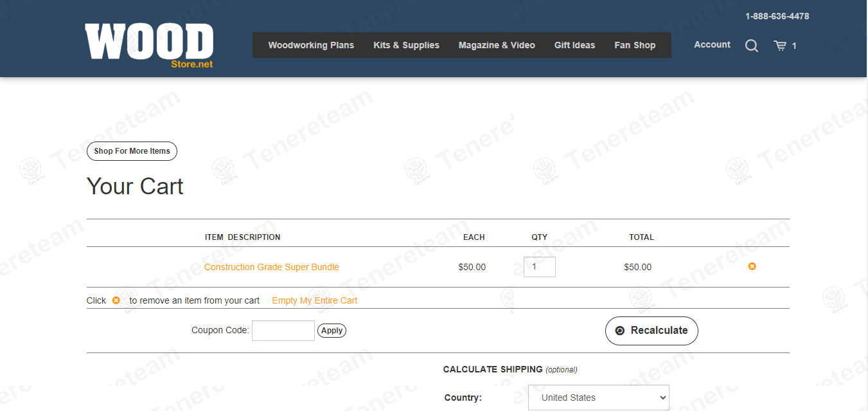Go to Magazine & Video section

(x=497, y=45)
